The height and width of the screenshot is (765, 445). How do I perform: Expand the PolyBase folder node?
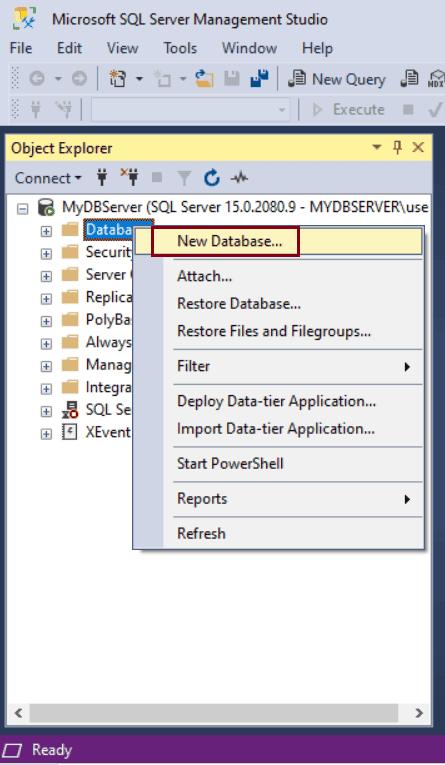pos(46,321)
